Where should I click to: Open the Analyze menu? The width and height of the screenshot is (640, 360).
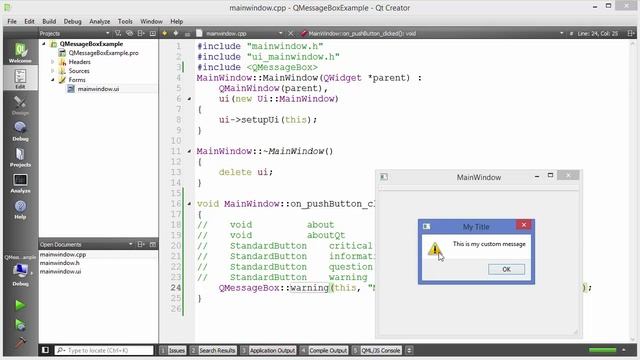pyautogui.click(x=100, y=21)
